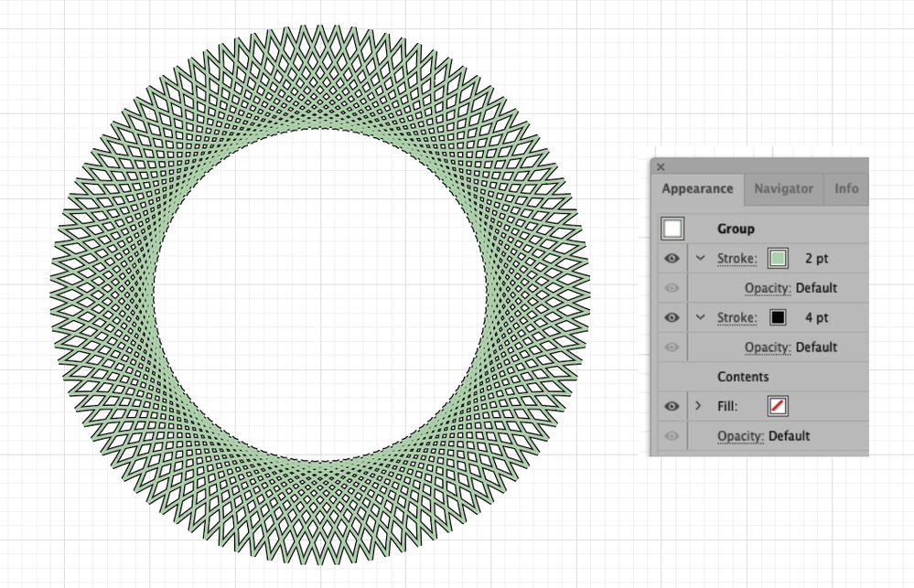Screen dimensions: 914x588
Task: Collapse the 2 pt stroke with its chevron
Action: click(699, 259)
